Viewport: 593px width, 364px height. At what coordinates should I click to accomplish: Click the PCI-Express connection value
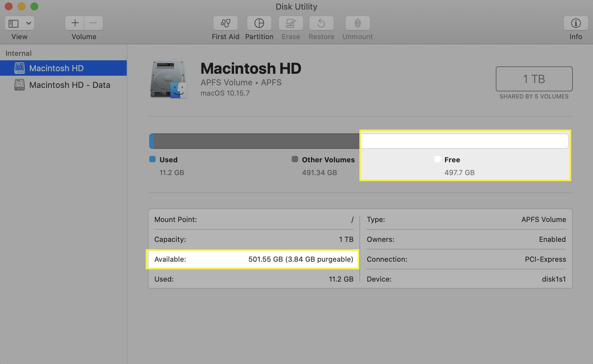pyautogui.click(x=545, y=259)
